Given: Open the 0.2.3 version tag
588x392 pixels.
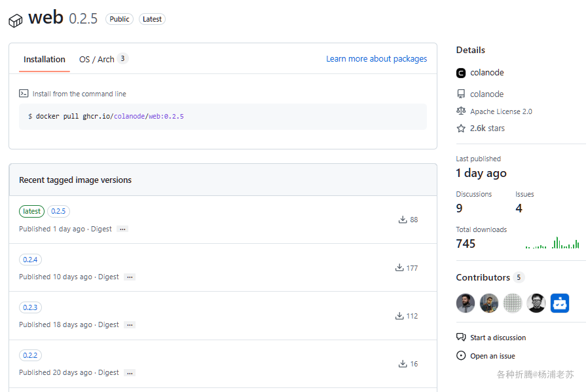Looking at the screenshot, I should point(30,307).
